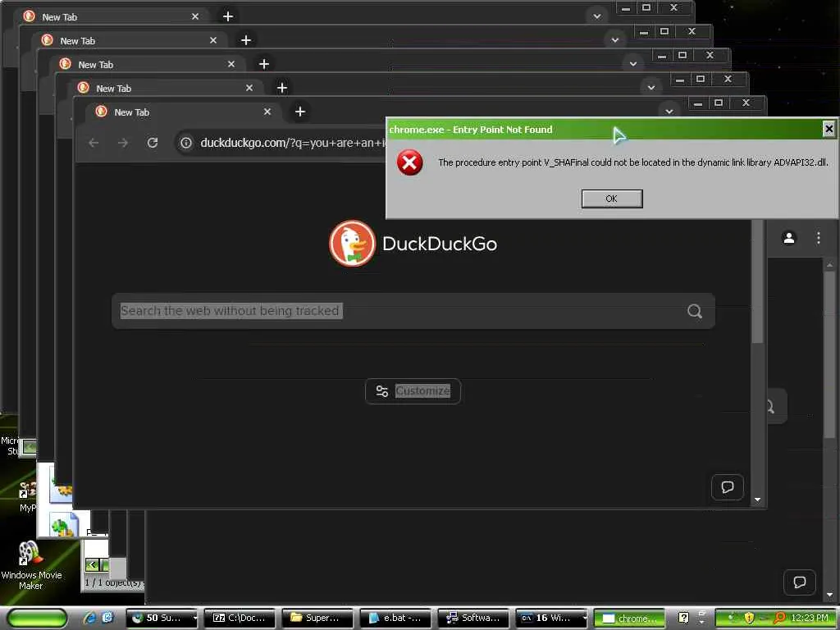840x630 pixels.
Task: Expand the '50 Su...' taskbar group
Action: [x=162, y=618]
